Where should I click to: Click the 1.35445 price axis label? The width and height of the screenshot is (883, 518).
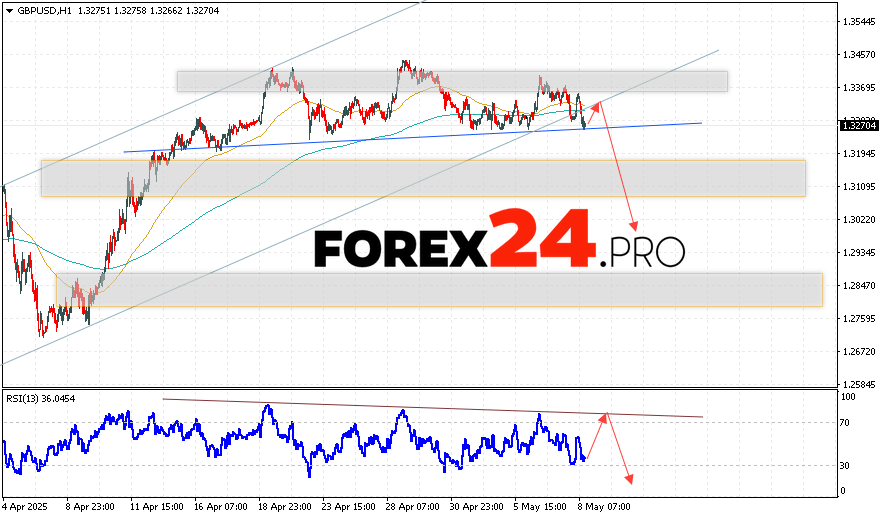click(x=859, y=22)
